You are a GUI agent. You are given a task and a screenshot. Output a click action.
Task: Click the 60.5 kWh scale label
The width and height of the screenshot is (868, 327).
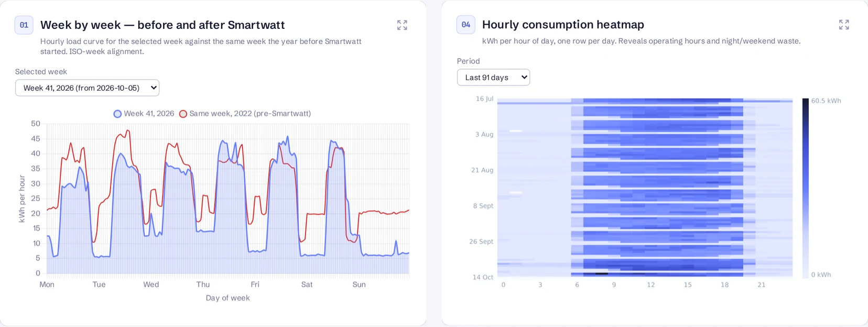826,101
